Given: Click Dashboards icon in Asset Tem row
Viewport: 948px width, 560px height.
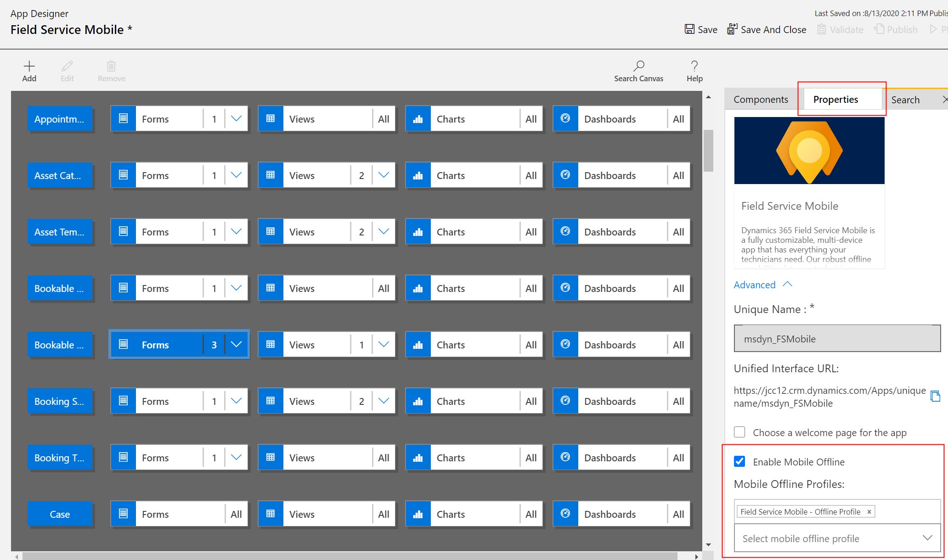Looking at the screenshot, I should 566,232.
